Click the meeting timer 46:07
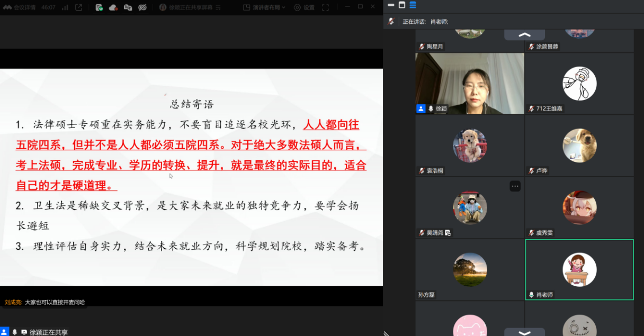Viewport: 644px width, 336px height. (x=49, y=7)
